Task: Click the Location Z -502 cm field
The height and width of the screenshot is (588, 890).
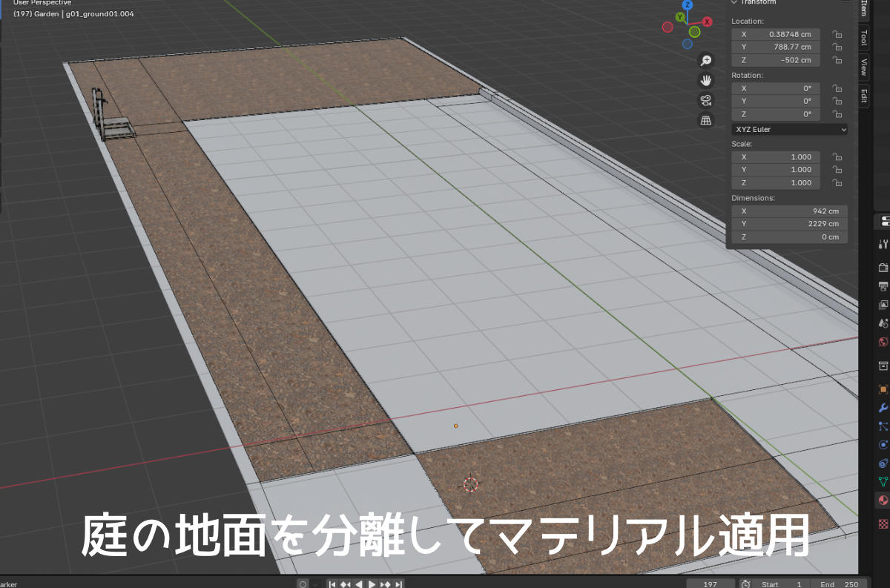Action: pyautogui.click(x=777, y=60)
